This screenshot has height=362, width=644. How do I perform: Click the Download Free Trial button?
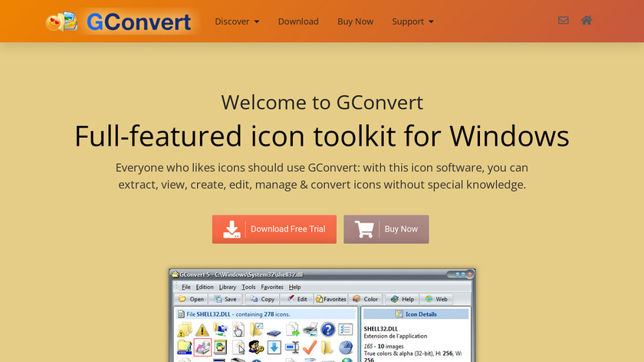(274, 229)
